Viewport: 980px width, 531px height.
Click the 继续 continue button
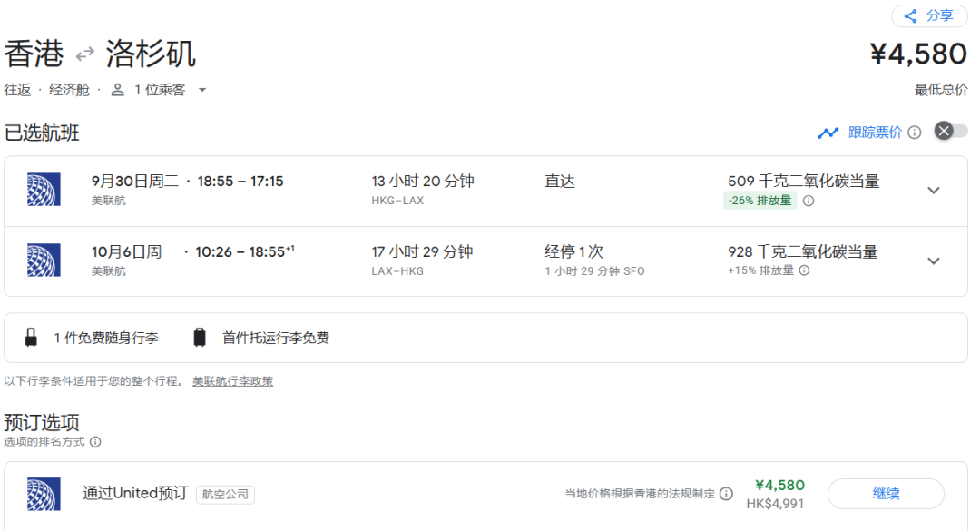pos(886,494)
